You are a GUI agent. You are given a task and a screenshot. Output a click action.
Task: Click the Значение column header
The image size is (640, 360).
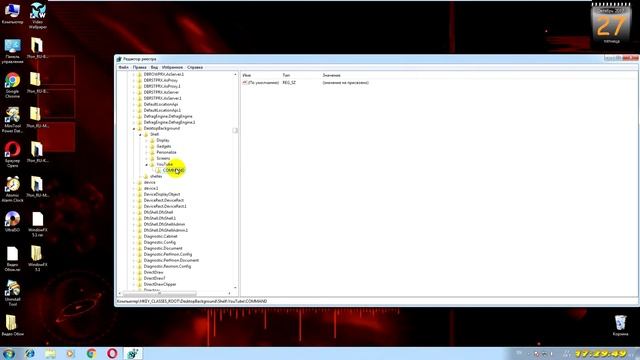(331, 76)
